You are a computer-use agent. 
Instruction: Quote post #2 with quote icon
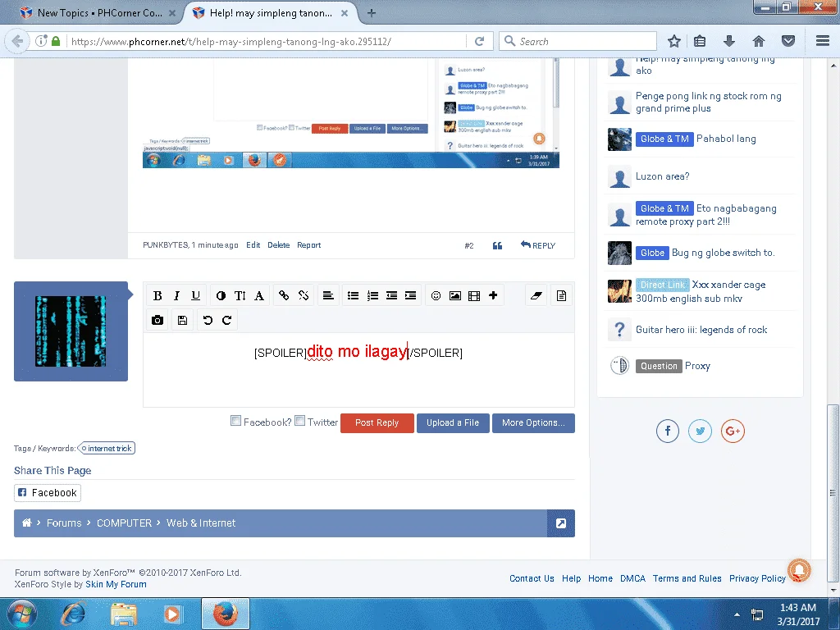click(497, 245)
